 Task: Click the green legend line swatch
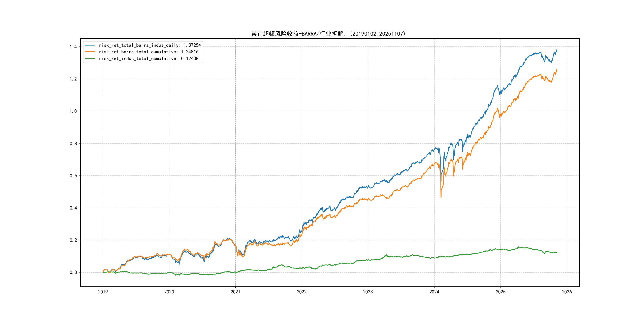point(90,58)
